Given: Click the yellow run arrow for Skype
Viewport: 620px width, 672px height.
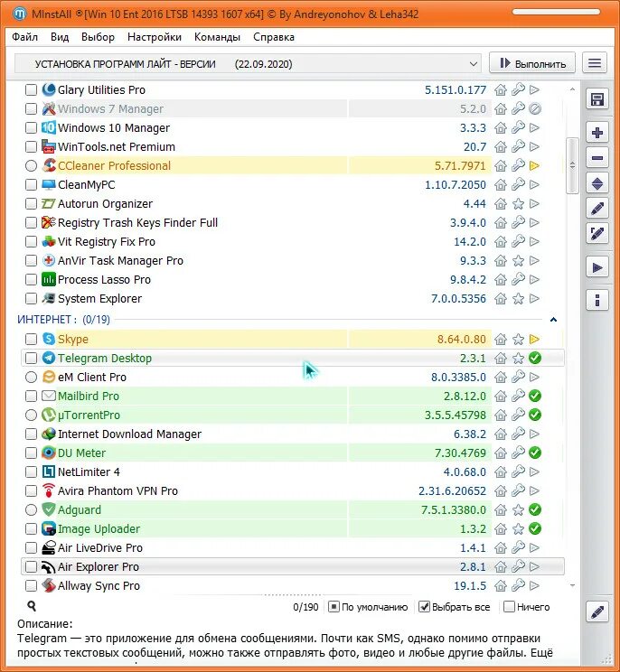Looking at the screenshot, I should coord(534,340).
